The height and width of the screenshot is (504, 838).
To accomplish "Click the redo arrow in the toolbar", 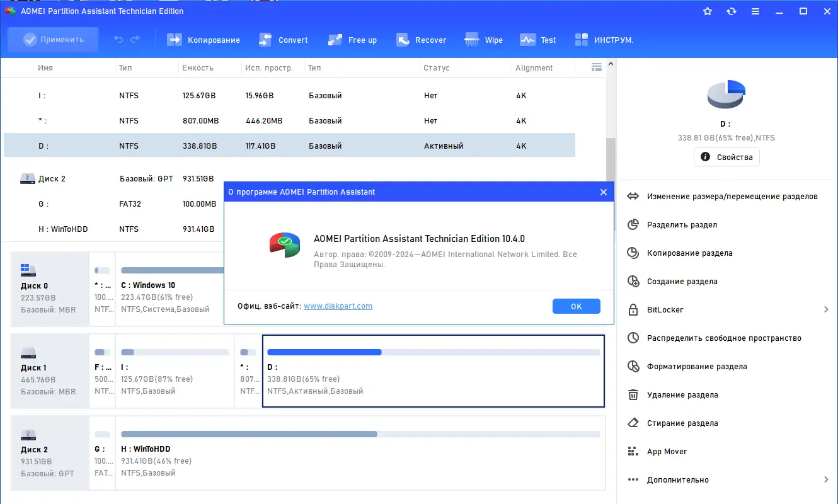I will coord(135,40).
